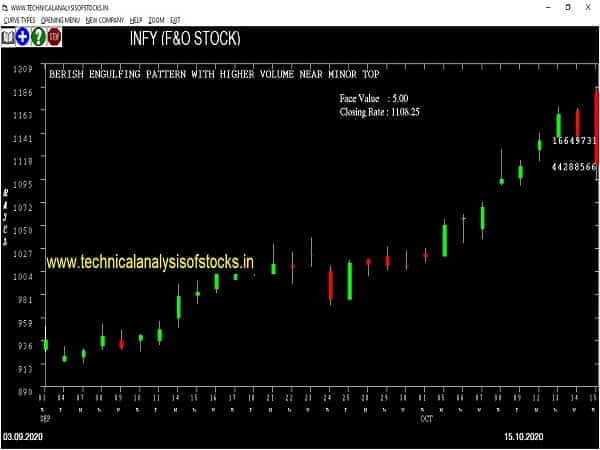Click the open book icon in toolbar
The height and width of the screenshot is (450, 600).
8,37
